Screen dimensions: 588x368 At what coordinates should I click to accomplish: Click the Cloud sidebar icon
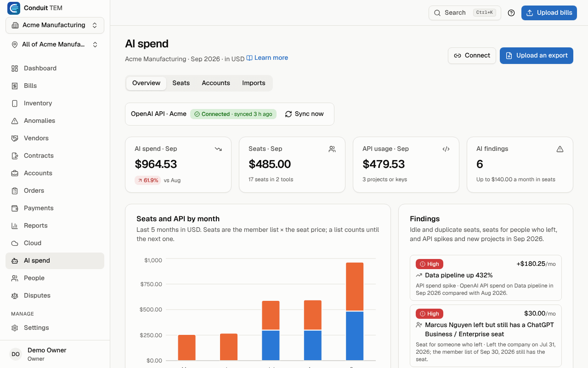coord(15,243)
